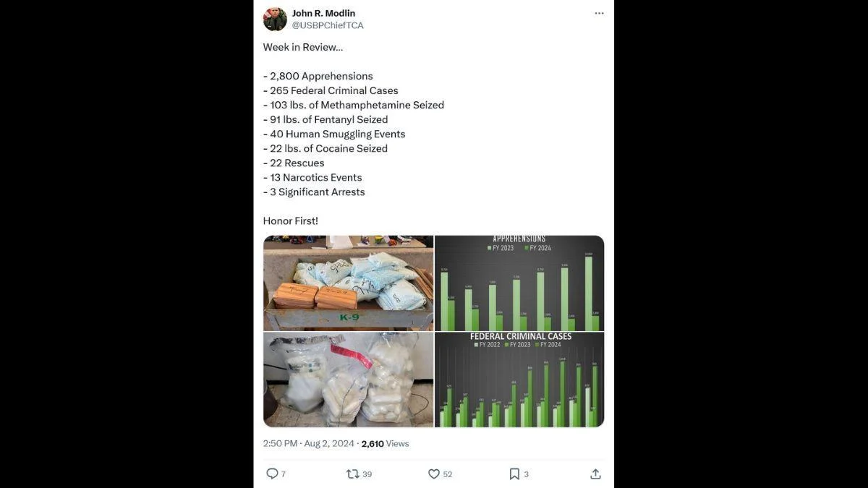This screenshot has height=488, width=868.
Task: Open the Federal Criminal Cases chart image
Action: click(519, 380)
